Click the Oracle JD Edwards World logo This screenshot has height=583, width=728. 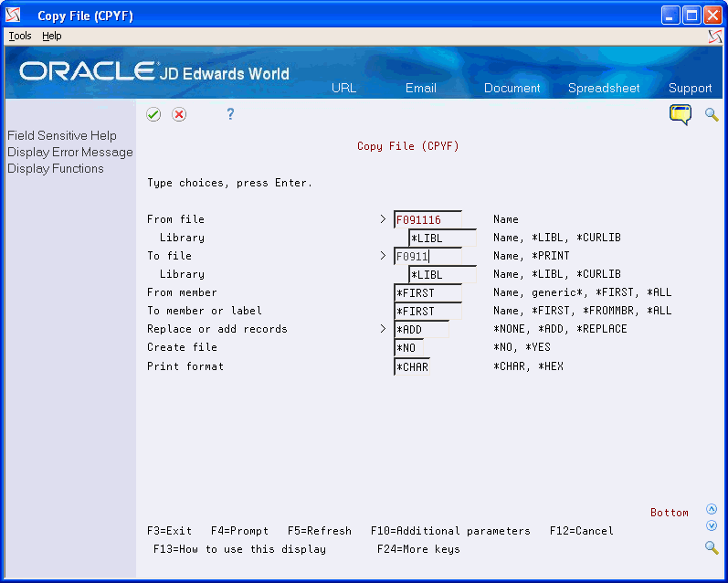pos(154,71)
